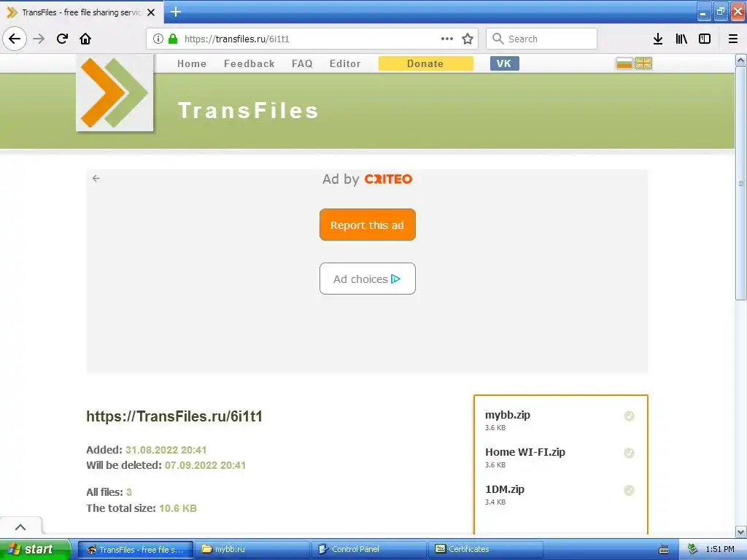Screen dimensions: 747x560
Task: Open the Windows start button
Action: [35, 549]
